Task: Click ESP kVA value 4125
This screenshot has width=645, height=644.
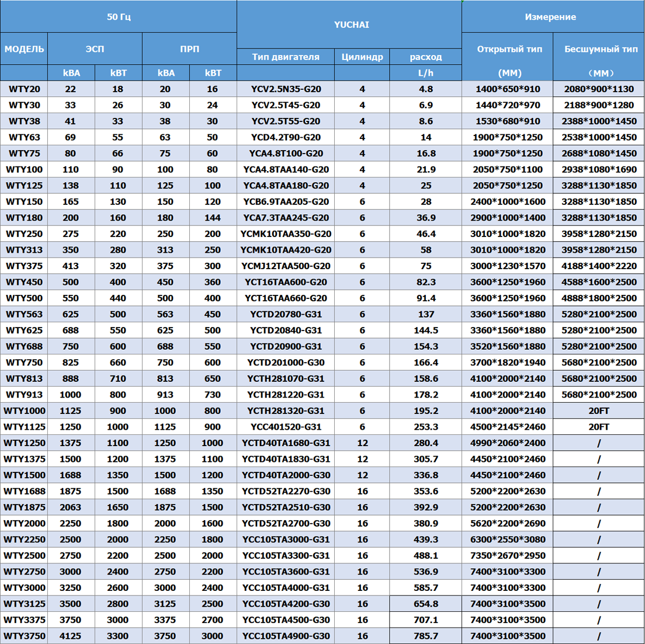Action: [x=70, y=636]
